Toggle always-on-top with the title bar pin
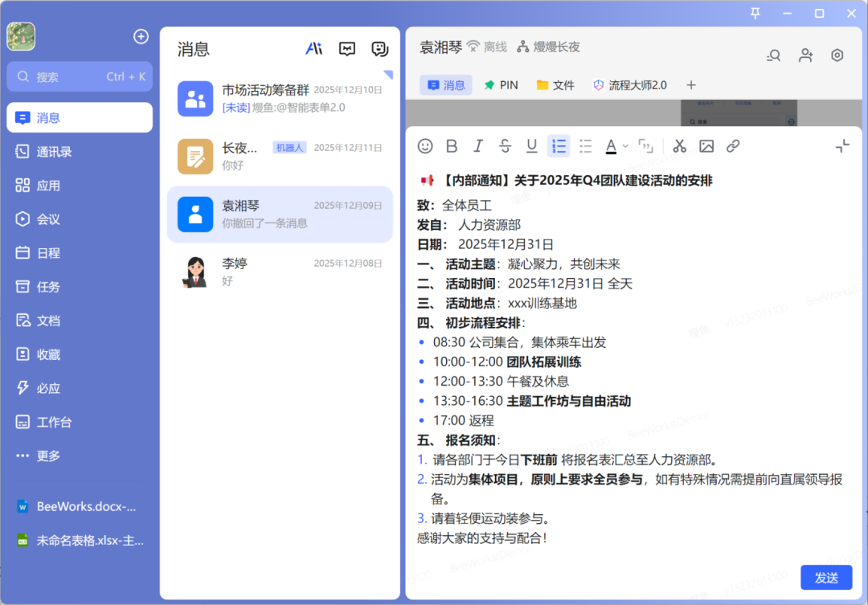Viewport: 868px width, 605px height. pyautogui.click(x=756, y=13)
